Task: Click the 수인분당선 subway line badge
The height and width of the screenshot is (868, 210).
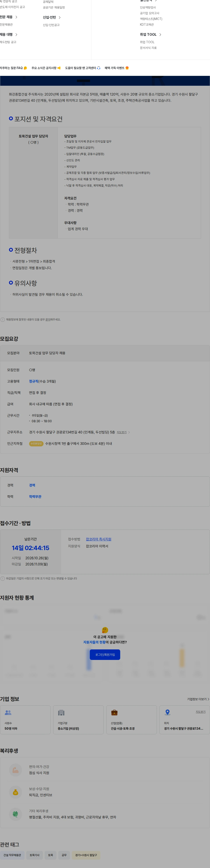Action: (36, 444)
